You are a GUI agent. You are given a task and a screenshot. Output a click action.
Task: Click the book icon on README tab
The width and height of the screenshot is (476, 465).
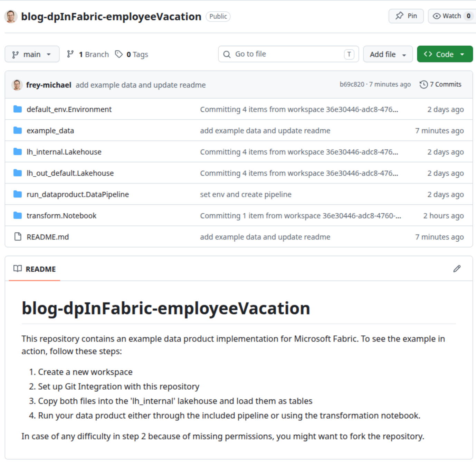[18, 269]
